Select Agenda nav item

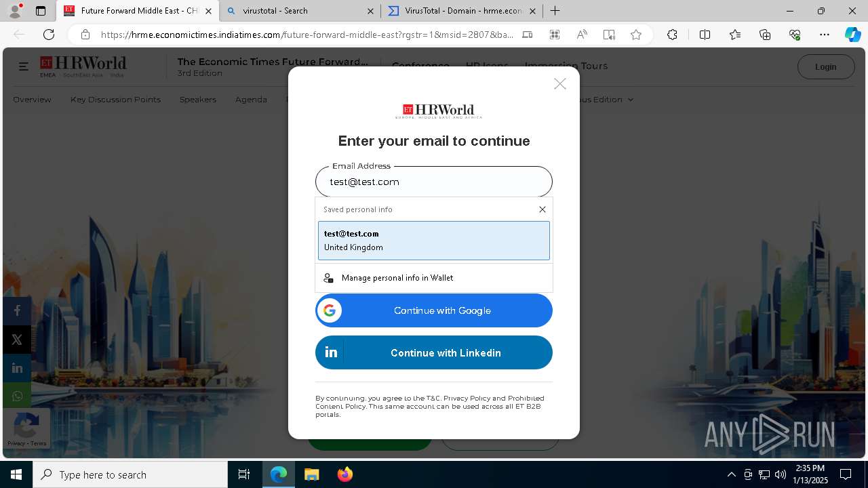click(x=251, y=100)
